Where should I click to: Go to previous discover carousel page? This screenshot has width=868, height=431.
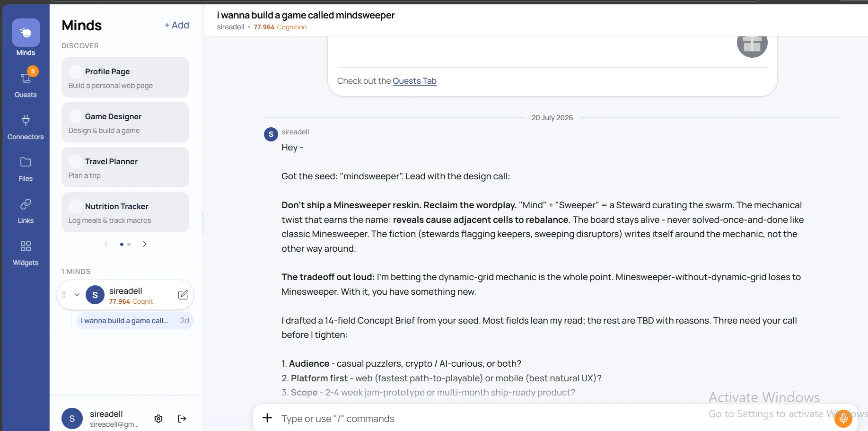[106, 244]
